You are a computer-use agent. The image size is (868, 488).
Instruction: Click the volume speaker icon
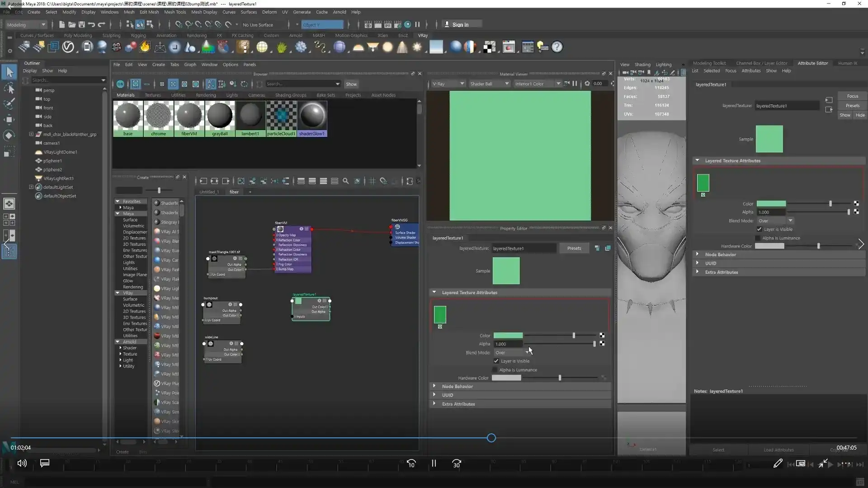point(22,463)
